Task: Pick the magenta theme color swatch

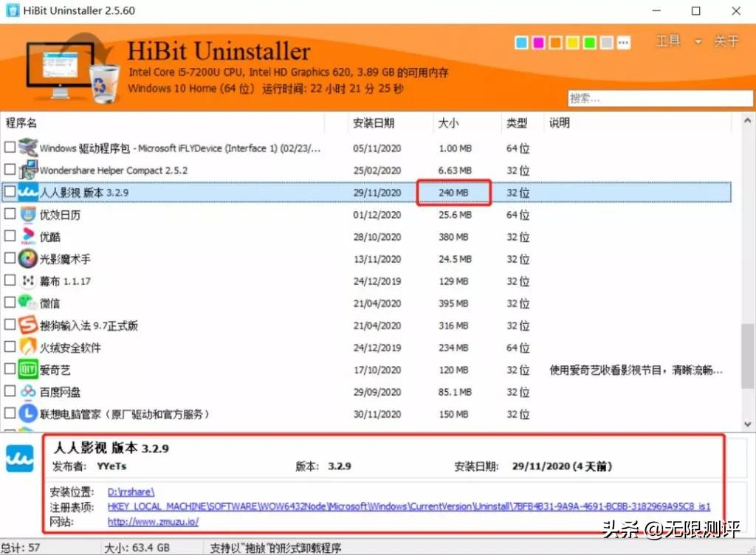Action: (538, 43)
